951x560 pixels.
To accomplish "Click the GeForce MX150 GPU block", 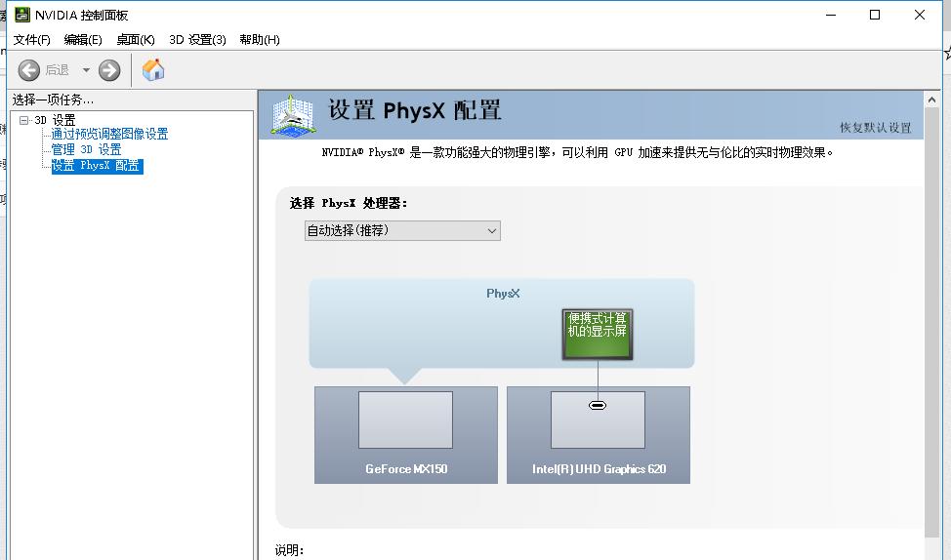I will click(x=406, y=435).
